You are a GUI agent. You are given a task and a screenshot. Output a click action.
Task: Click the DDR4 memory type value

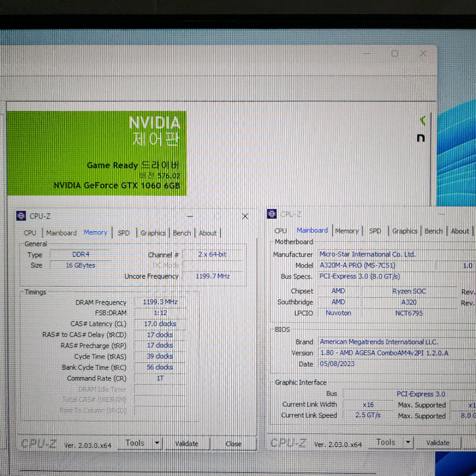(81, 255)
